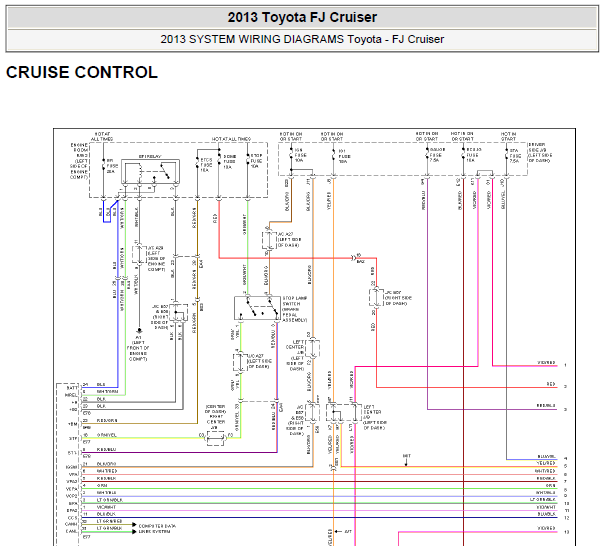
Task: Select the BATT terminal label
Action: 73,387
